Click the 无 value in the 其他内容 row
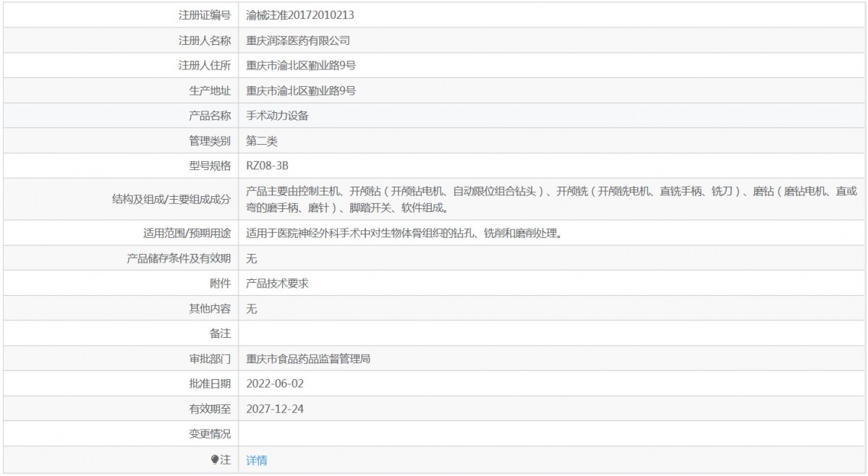 [x=252, y=309]
